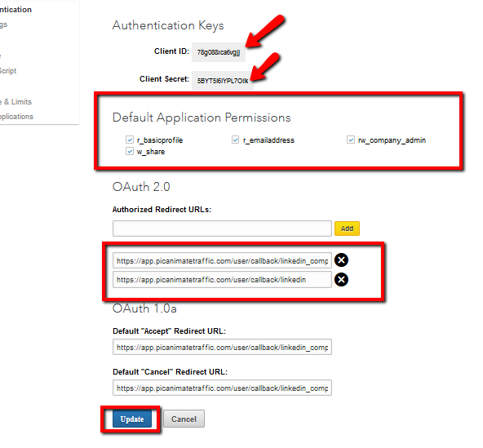Click the yellow Add button

coord(347,228)
